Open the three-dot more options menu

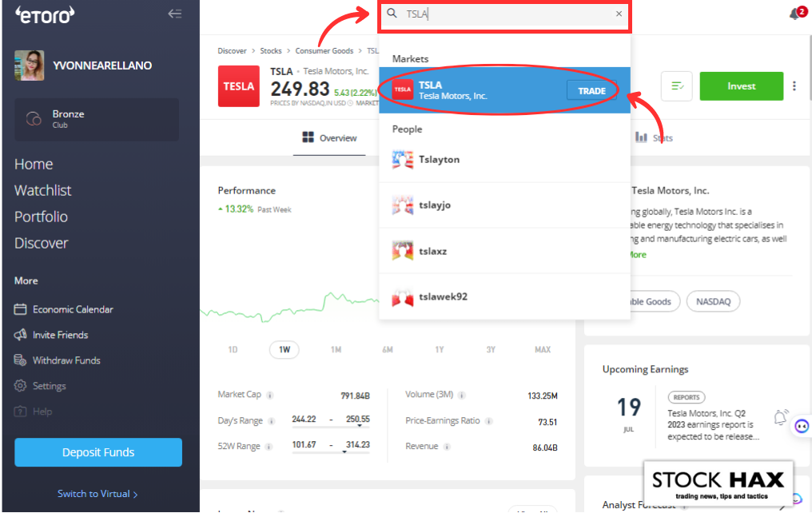click(x=794, y=86)
